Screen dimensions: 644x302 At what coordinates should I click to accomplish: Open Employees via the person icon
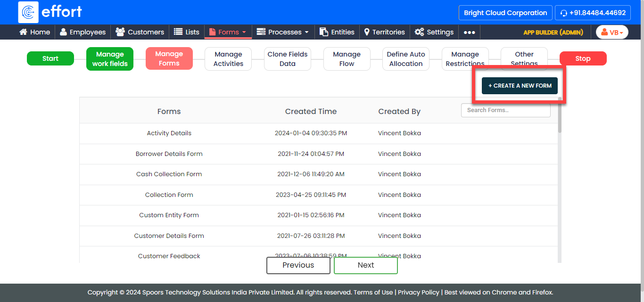pyautogui.click(x=63, y=32)
